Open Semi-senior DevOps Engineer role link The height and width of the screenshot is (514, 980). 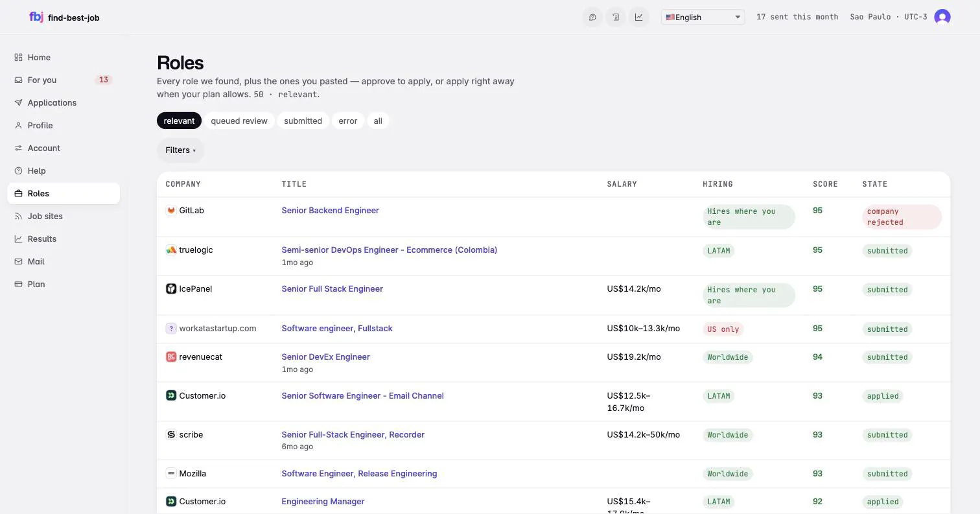coord(390,250)
